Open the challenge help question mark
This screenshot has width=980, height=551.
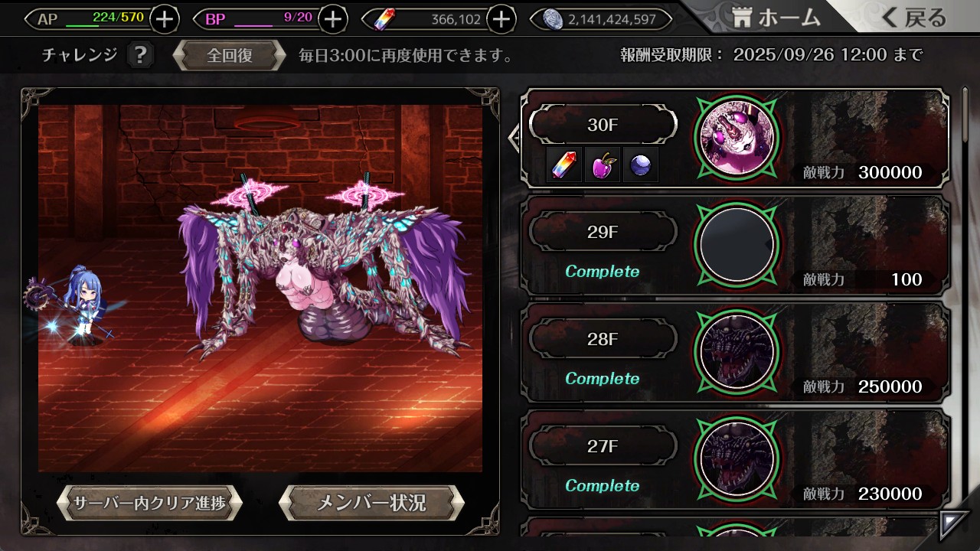click(139, 55)
